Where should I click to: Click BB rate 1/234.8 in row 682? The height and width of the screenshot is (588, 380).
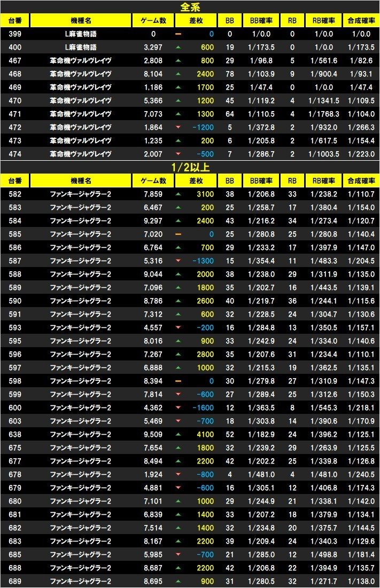click(x=261, y=528)
